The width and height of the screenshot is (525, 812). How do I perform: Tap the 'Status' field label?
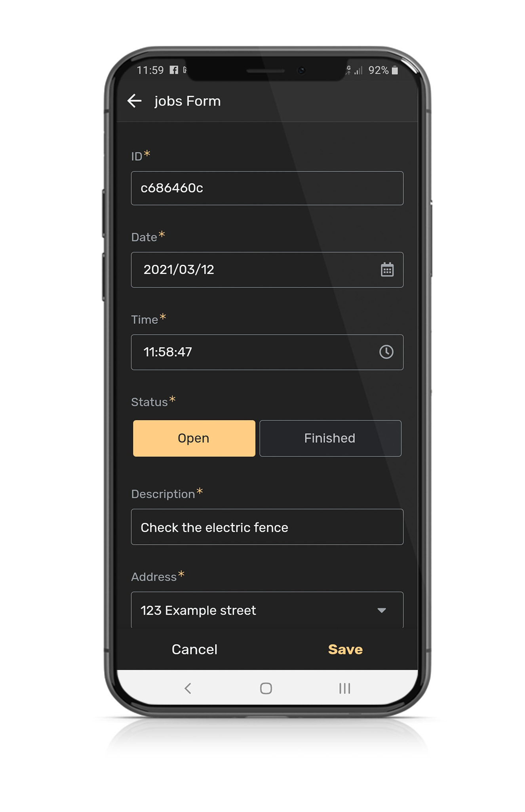(149, 402)
